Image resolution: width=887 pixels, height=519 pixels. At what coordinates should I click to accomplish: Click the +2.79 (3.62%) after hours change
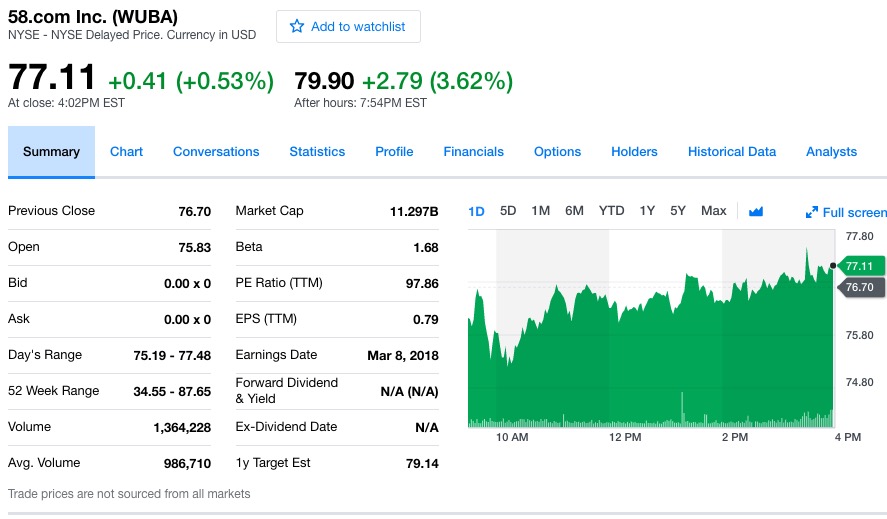click(x=437, y=81)
